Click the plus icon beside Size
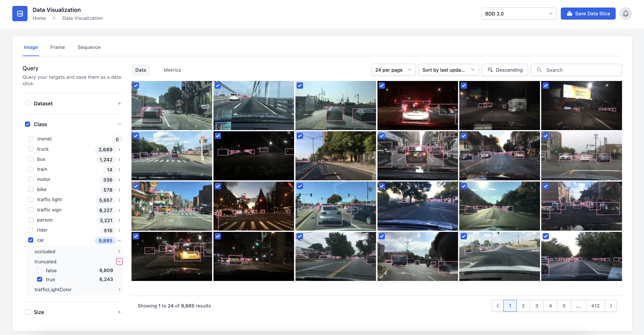The width and height of the screenshot is (644, 335). [119, 312]
